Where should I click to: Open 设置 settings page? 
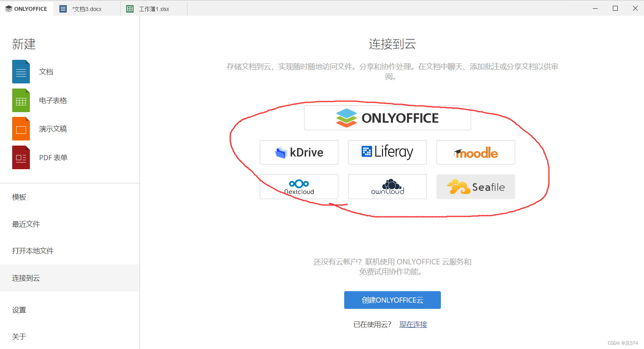[x=70, y=310]
